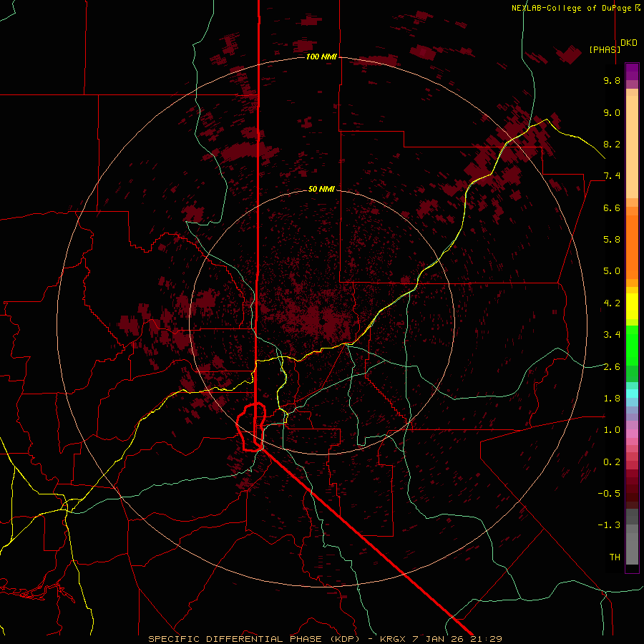
Task: Pick the cyan segment of the color bar
Action: click(632, 394)
